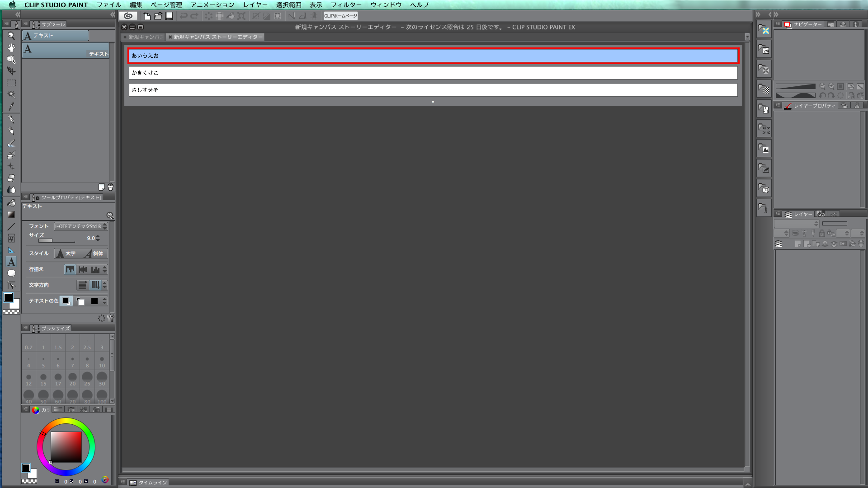Toggle bold 太字 text style
Viewport: 868px width, 488px height.
(x=66, y=253)
